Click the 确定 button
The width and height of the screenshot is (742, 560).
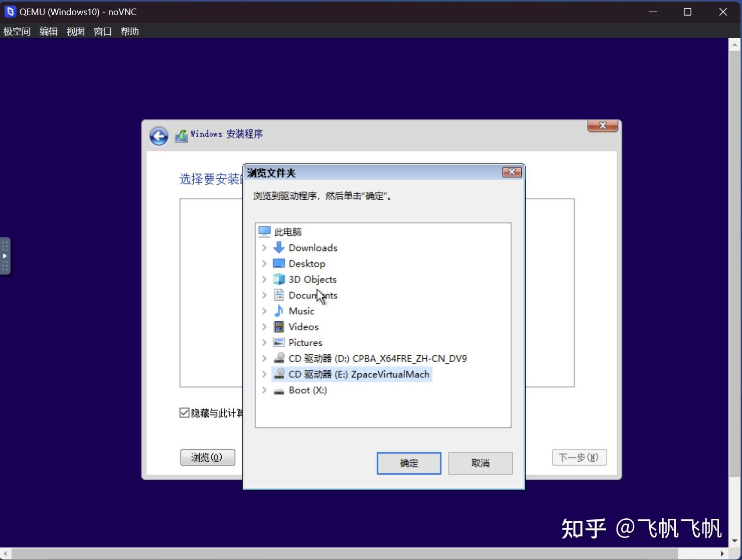click(x=408, y=463)
